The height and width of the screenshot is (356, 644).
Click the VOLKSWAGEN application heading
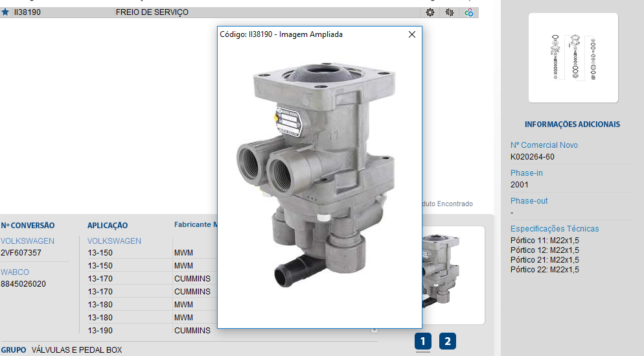(x=114, y=241)
